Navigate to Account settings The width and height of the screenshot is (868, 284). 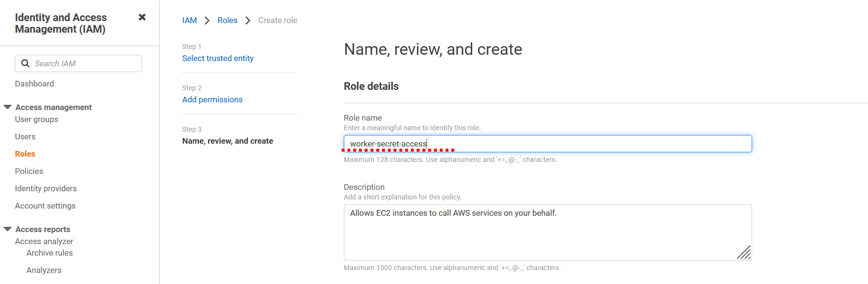click(45, 206)
